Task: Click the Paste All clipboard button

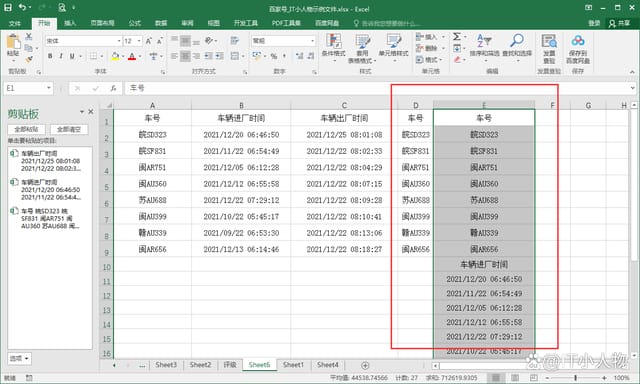Action: pyautogui.click(x=27, y=129)
